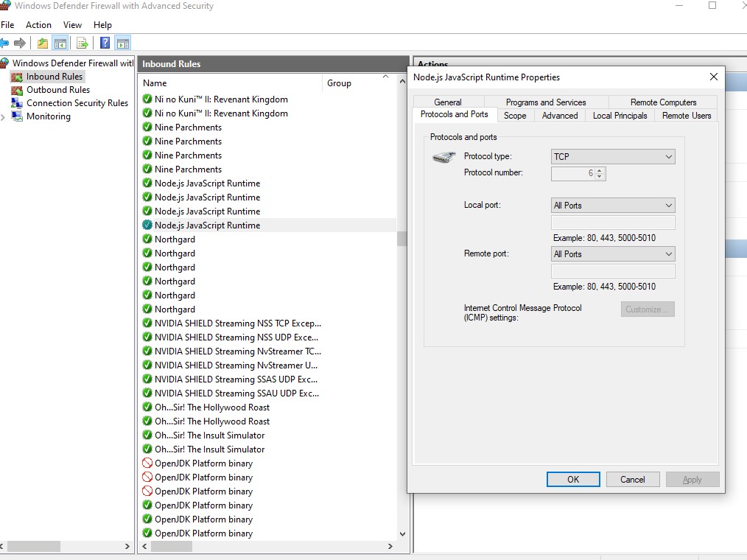Click the Export List toolbar icon
Viewport: 747px width, 560px height.
click(x=83, y=43)
